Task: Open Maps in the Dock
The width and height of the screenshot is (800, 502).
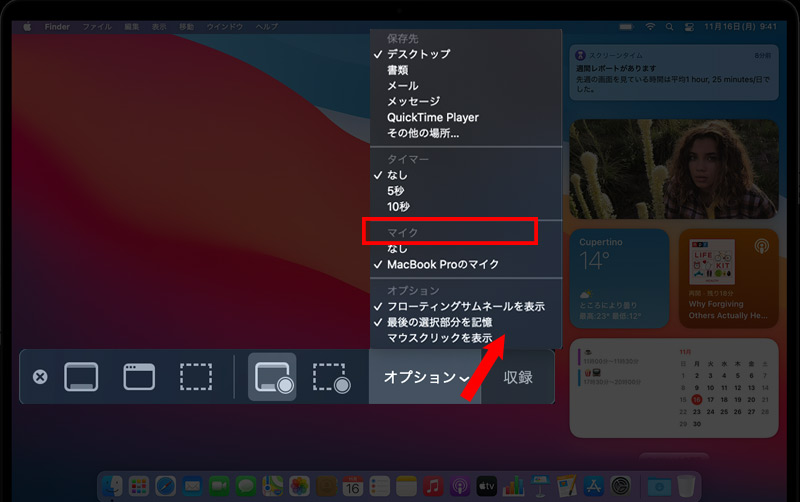Action: click(x=272, y=486)
